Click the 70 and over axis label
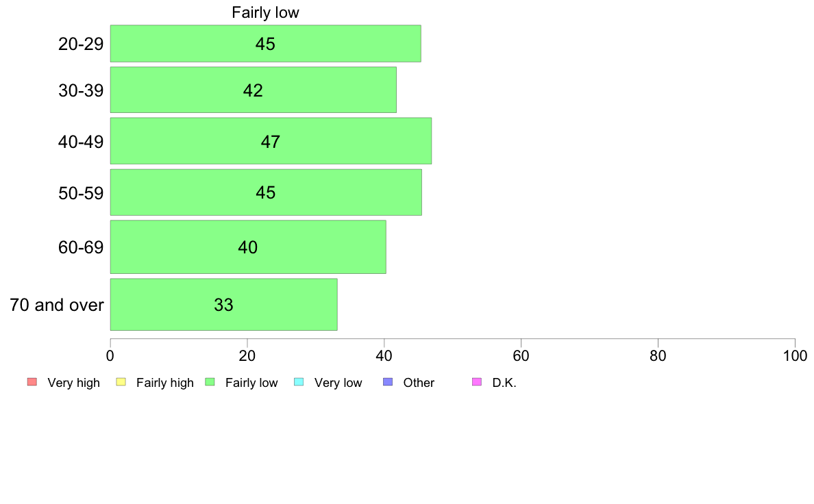Image resolution: width=814 pixels, height=504 pixels. coord(57,305)
